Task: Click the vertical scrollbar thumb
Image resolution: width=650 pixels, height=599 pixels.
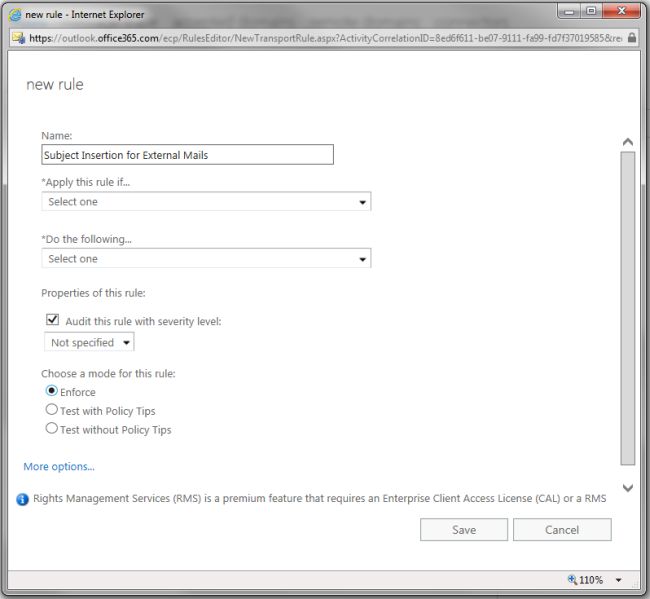Action: point(628,308)
